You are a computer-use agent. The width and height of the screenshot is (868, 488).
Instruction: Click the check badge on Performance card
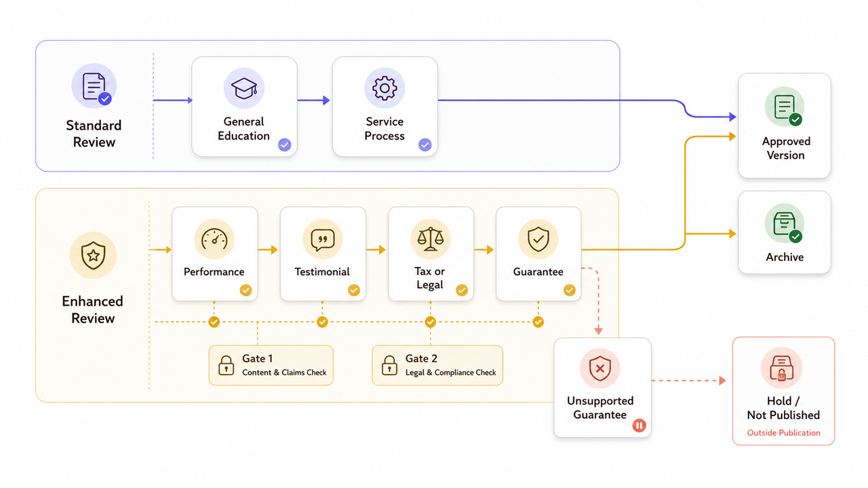246,290
